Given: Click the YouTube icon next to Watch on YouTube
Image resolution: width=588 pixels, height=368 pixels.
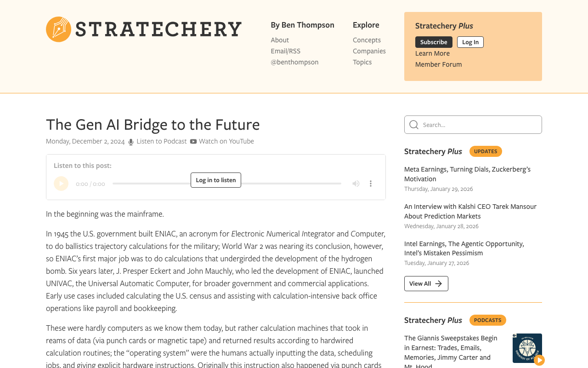Looking at the screenshot, I should tap(192, 141).
